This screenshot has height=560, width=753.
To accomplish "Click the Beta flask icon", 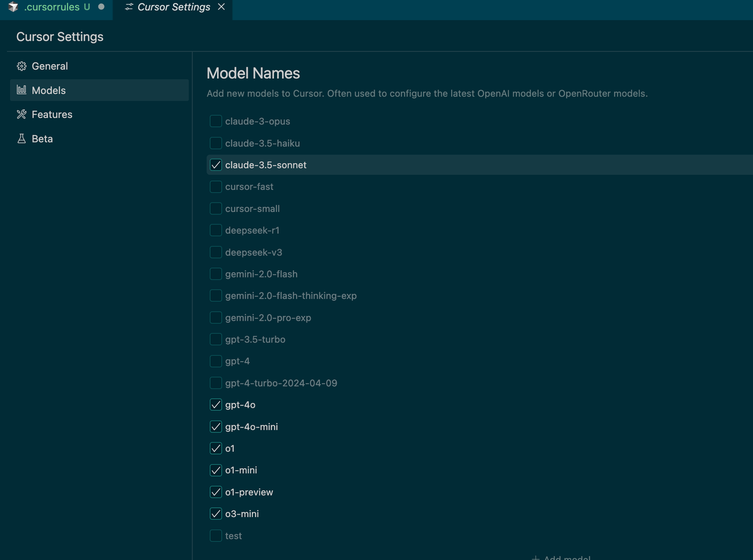I will pyautogui.click(x=22, y=138).
